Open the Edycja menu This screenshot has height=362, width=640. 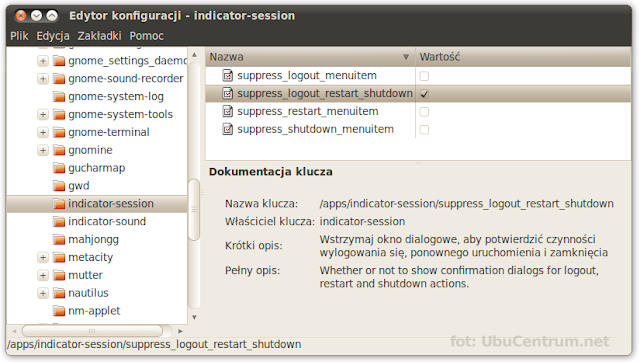click(x=53, y=36)
